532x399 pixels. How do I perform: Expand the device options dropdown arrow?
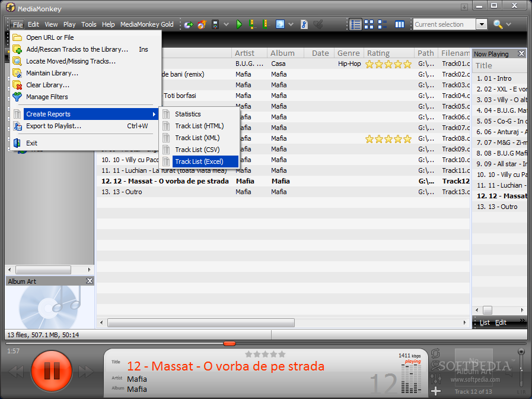point(226,24)
